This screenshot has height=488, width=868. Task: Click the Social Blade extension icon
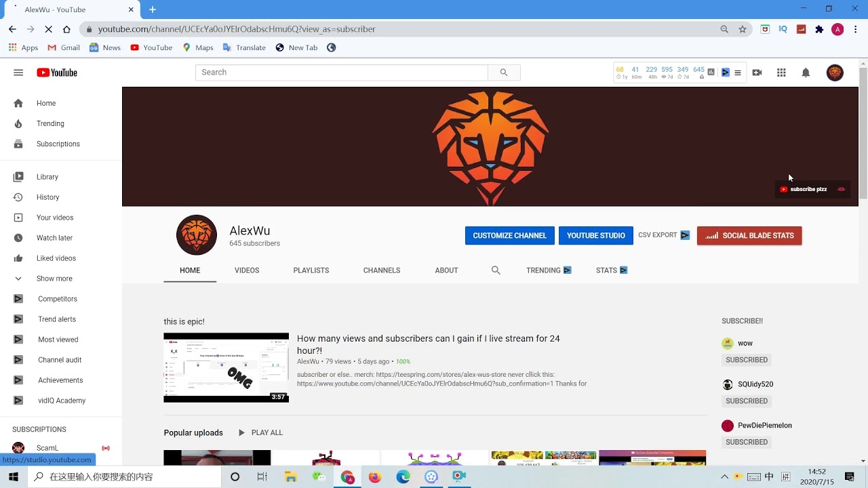click(x=801, y=29)
